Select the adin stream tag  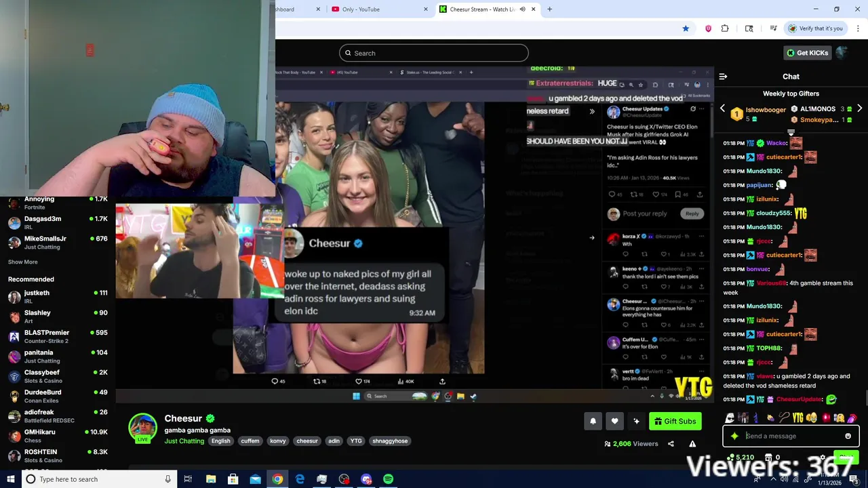[x=334, y=441]
